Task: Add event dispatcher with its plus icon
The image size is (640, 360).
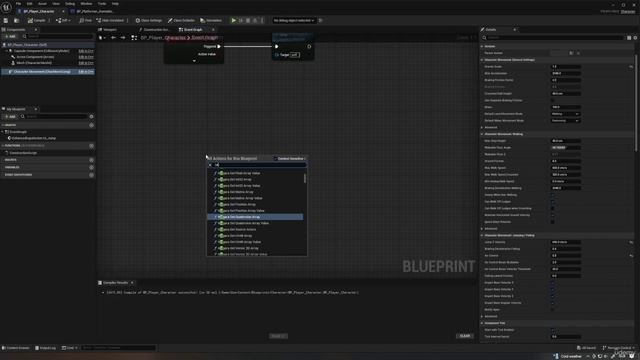Action: (x=91, y=175)
